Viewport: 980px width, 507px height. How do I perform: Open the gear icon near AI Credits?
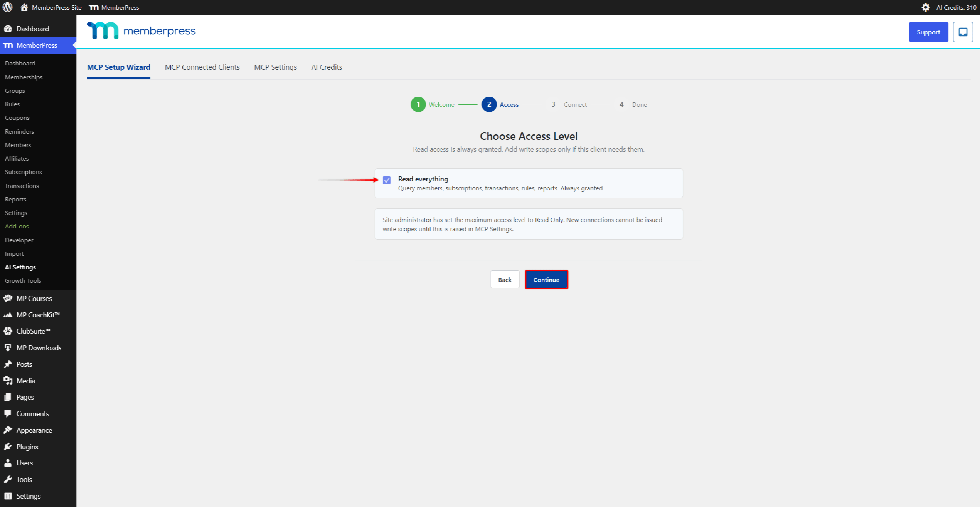(x=925, y=7)
